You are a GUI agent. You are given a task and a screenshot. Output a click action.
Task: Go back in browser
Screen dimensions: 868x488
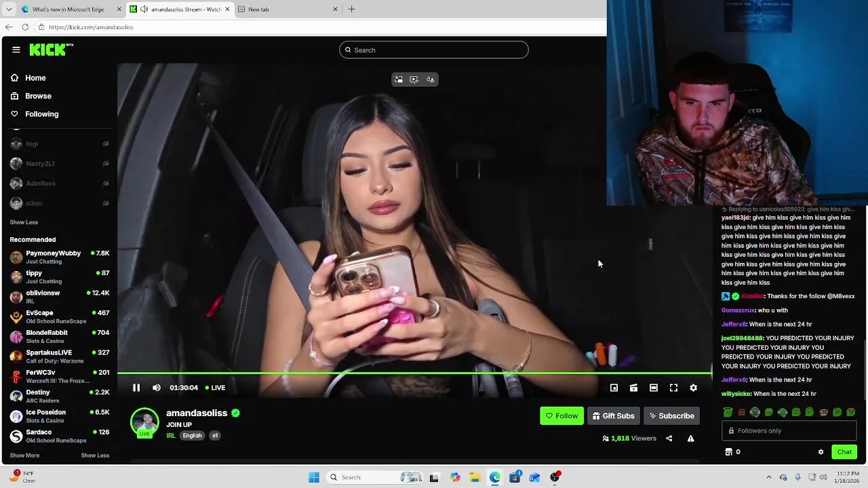(9, 27)
